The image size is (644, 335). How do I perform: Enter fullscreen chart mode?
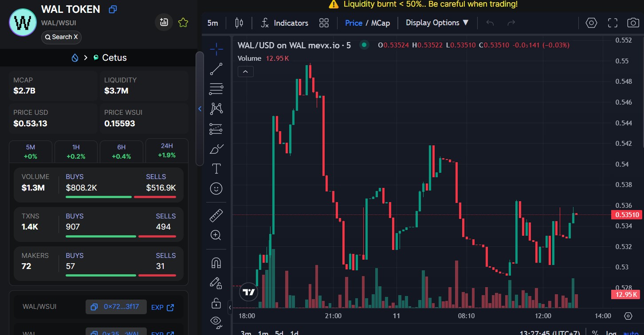[613, 23]
